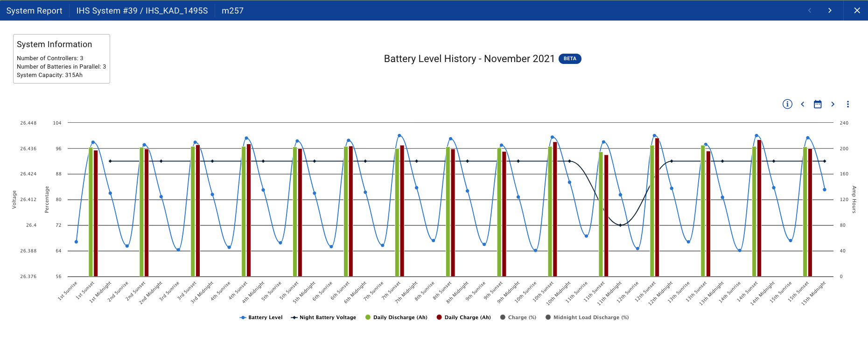Click the BETA badge beside title
The width and height of the screenshot is (868, 342).
pos(570,59)
